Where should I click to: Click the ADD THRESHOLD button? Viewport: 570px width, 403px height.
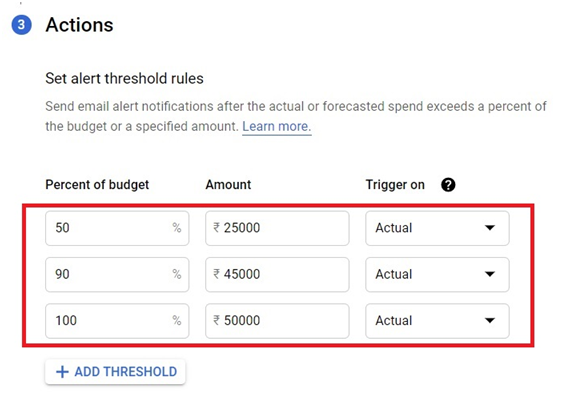tap(115, 372)
